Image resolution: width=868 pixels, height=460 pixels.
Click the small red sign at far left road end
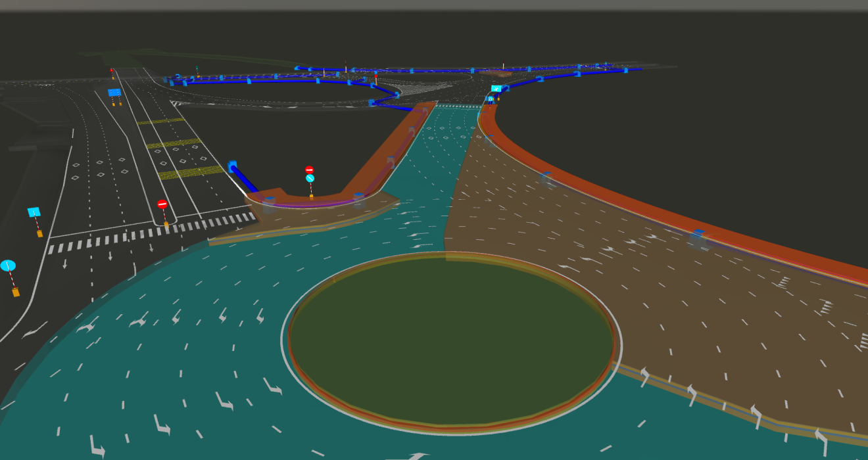(x=112, y=70)
